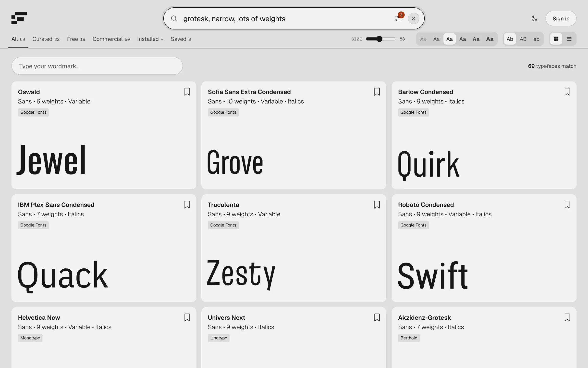Open the Curated 22 tab
This screenshot has width=588, height=368.
coord(46,39)
